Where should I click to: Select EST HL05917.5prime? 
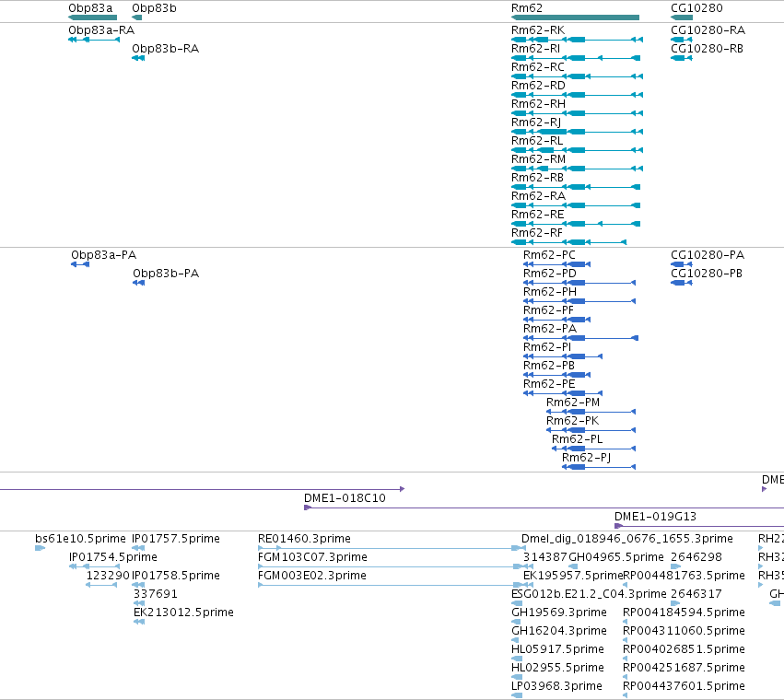click(517, 659)
